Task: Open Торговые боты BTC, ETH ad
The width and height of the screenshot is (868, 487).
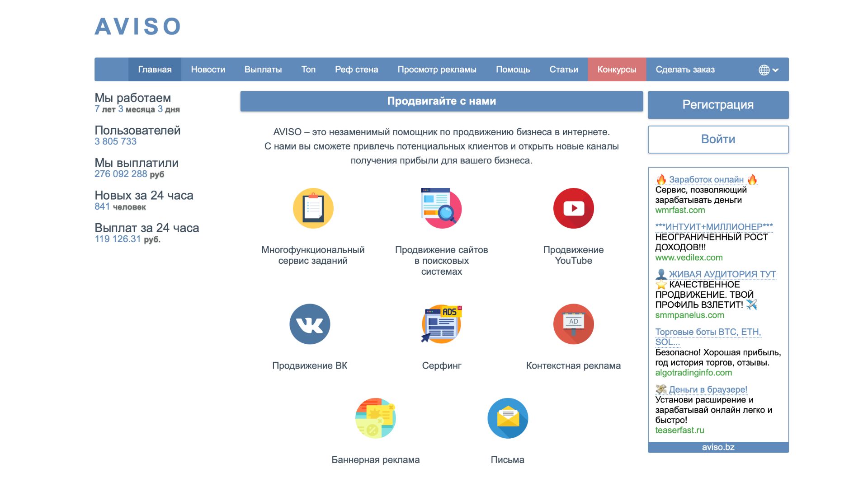Action: point(708,337)
